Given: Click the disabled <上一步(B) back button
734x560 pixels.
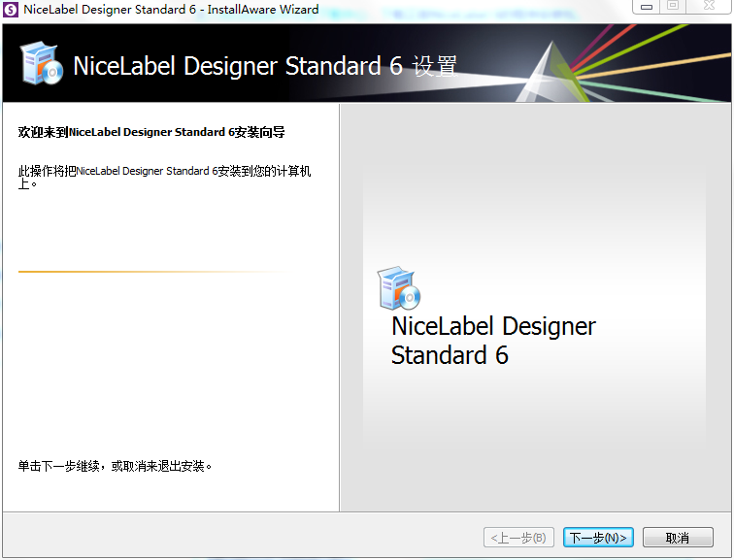Looking at the screenshot, I should (x=518, y=537).
